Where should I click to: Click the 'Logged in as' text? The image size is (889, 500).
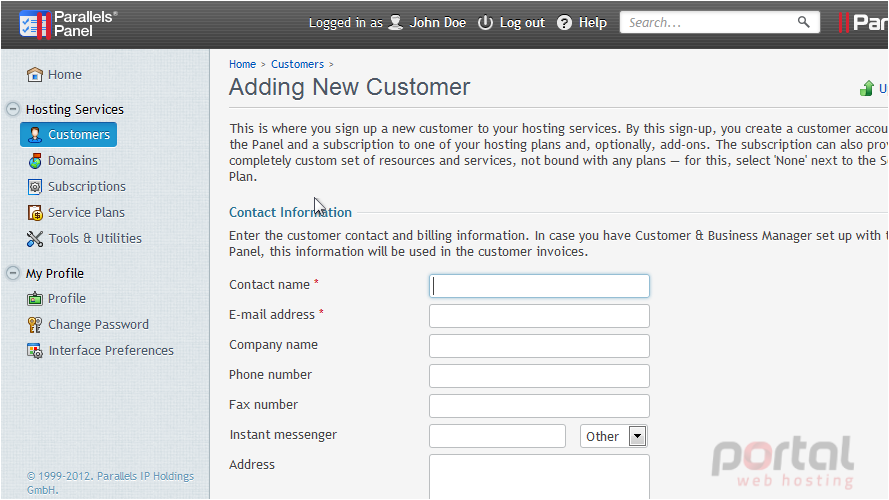tap(345, 23)
